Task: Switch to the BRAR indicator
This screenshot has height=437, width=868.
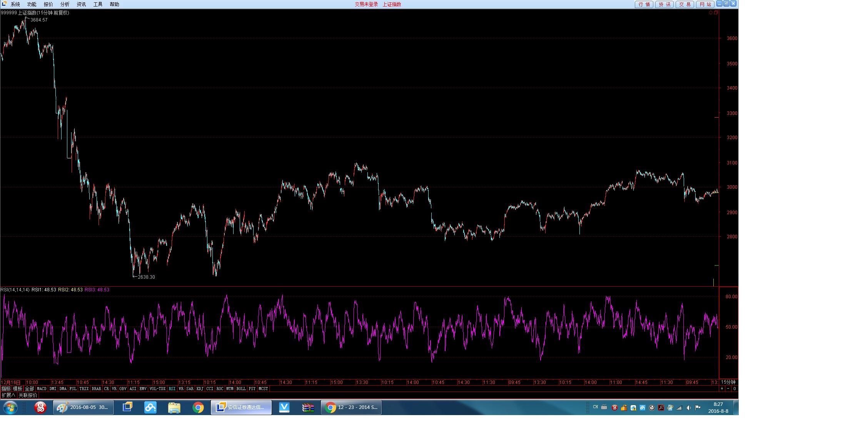Action: [x=97, y=389]
